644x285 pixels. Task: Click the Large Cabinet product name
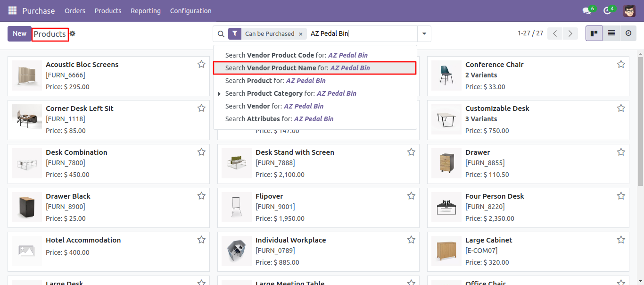tap(489, 240)
